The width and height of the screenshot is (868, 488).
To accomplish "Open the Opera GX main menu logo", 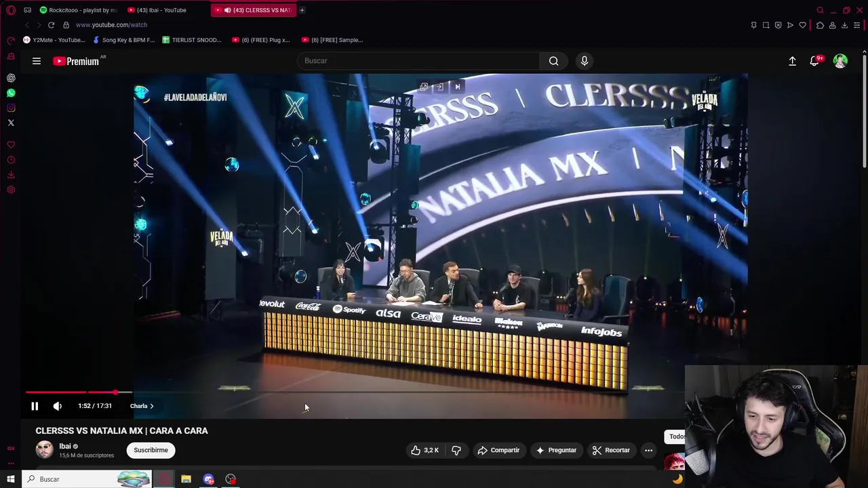I will [x=11, y=10].
